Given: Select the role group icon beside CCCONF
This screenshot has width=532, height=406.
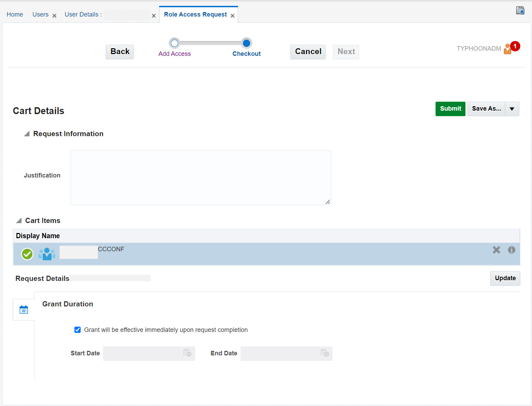Looking at the screenshot, I should click(47, 254).
